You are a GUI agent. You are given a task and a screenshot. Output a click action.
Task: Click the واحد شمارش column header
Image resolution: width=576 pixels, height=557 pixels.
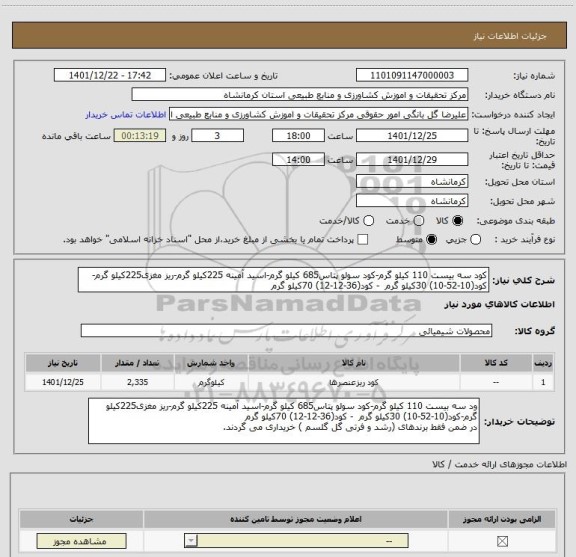coord(211,363)
